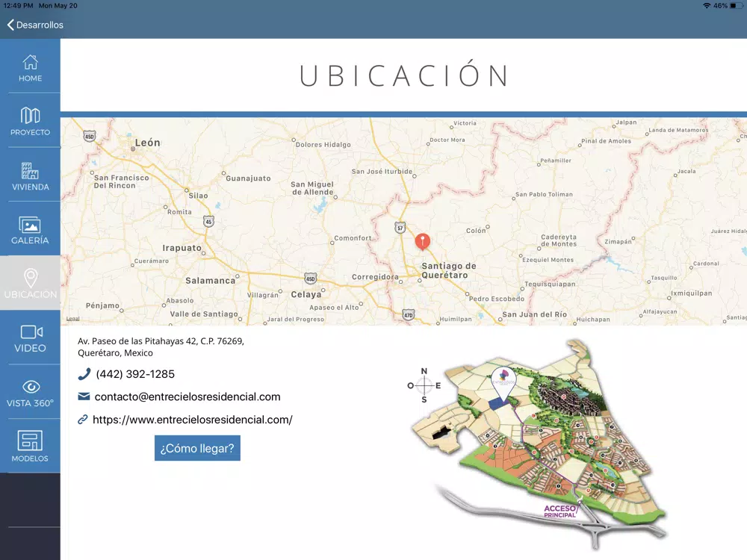Call the phone number (442) 392-1285
Viewport: 747px width, 560px height.
tap(135, 374)
